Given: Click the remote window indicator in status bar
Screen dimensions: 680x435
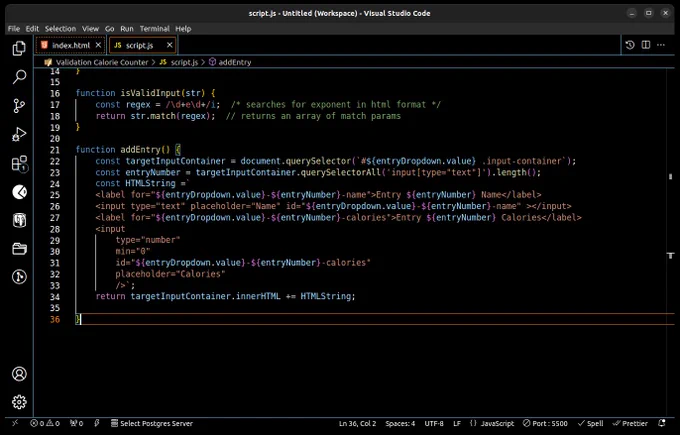Looking at the screenshot, I should pyautogui.click(x=15, y=423).
